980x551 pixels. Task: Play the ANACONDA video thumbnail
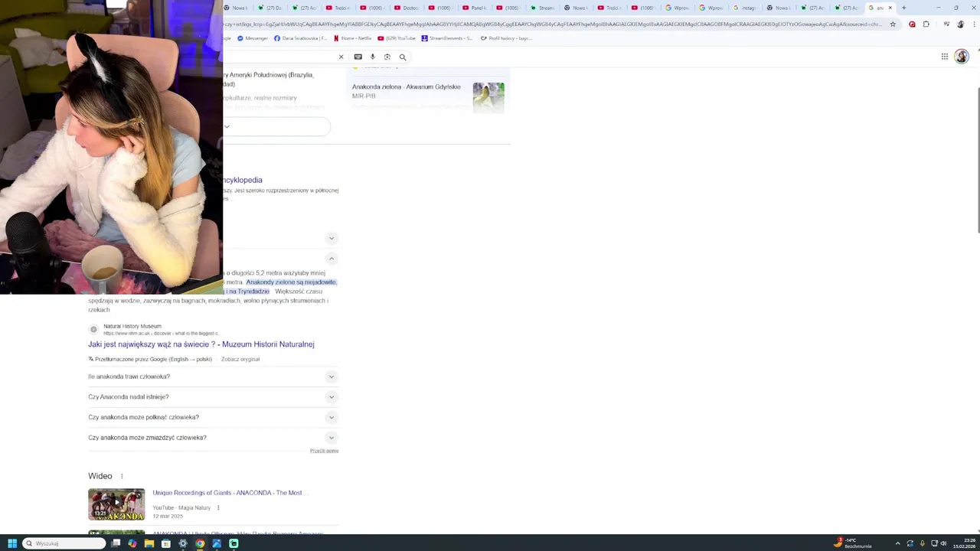pyautogui.click(x=116, y=505)
